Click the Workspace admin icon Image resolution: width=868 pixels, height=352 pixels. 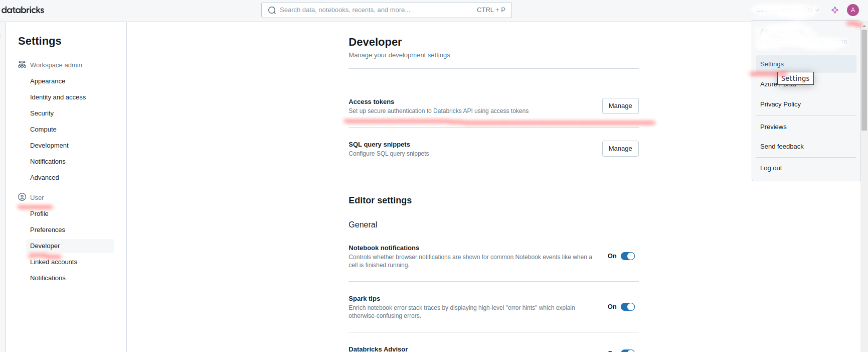point(22,65)
